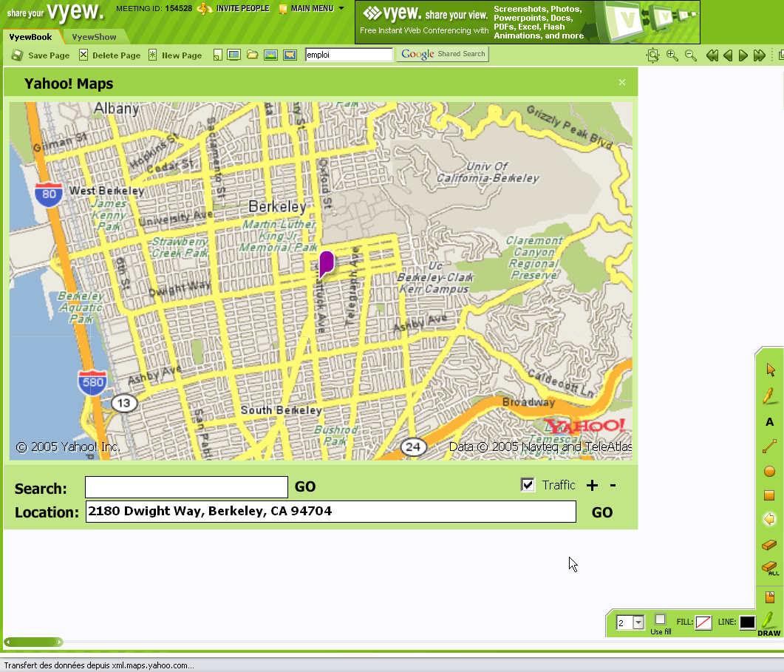Open the FILL color swatch

(703, 622)
